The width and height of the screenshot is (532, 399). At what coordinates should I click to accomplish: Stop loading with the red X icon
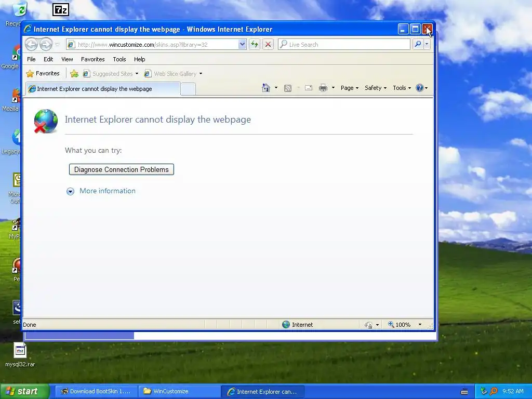click(x=268, y=45)
